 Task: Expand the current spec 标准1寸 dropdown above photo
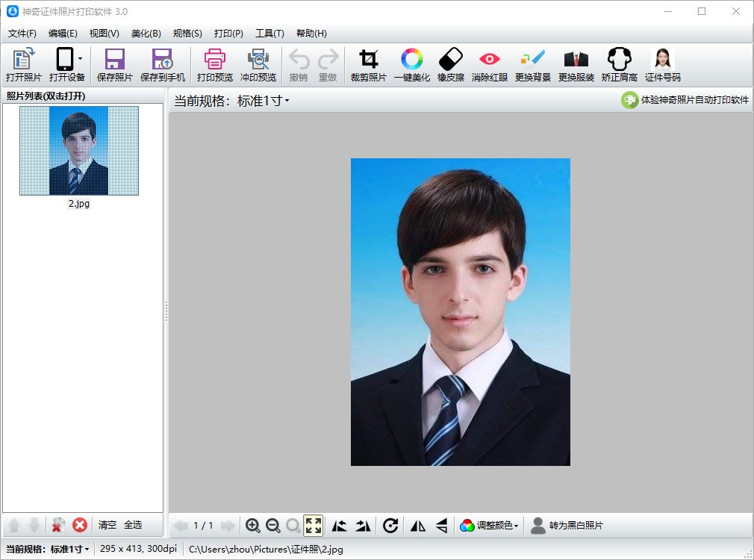tap(263, 101)
